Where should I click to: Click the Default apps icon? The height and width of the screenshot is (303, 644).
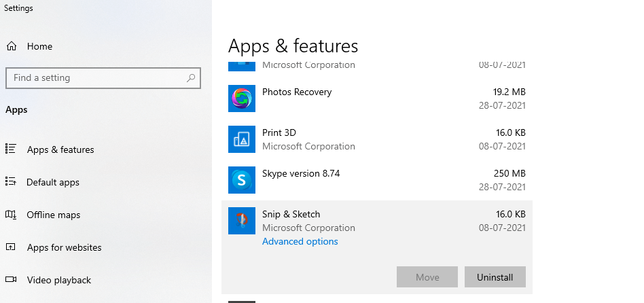(x=11, y=182)
